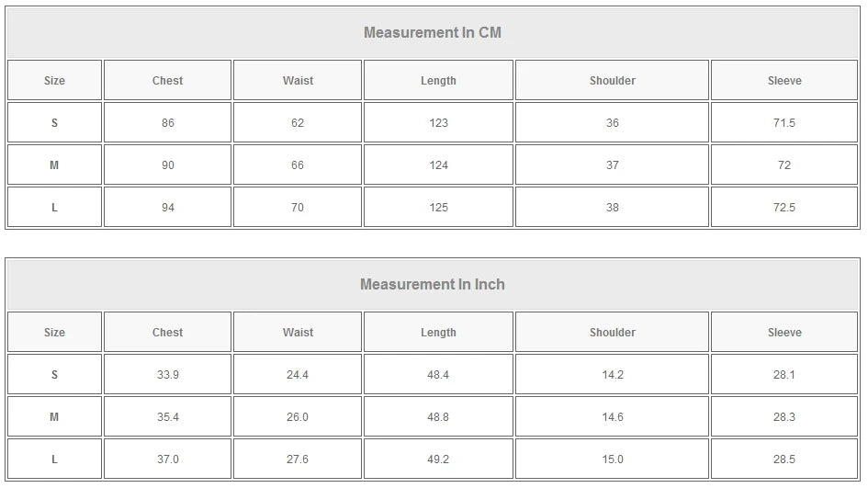Click the sleeve value 28.1 cell
This screenshot has height=488, width=868.
[784, 375]
